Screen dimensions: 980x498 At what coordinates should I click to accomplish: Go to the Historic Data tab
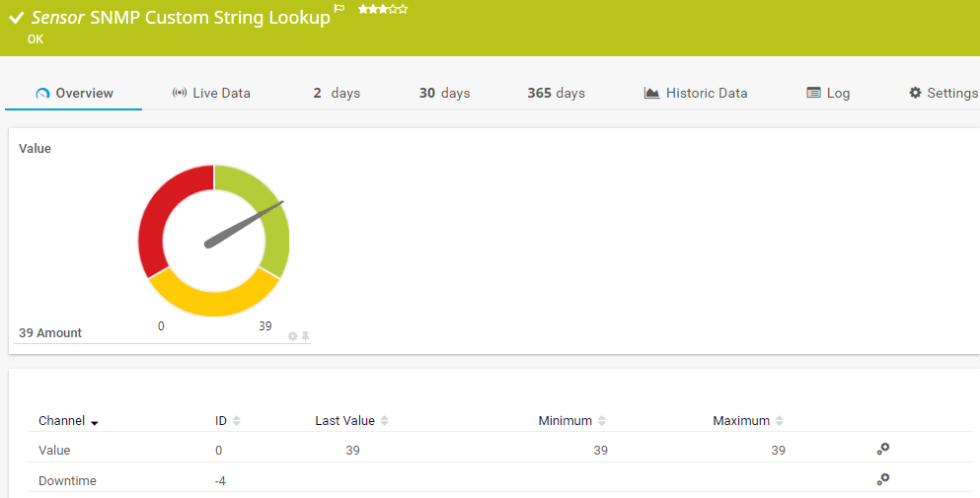696,93
